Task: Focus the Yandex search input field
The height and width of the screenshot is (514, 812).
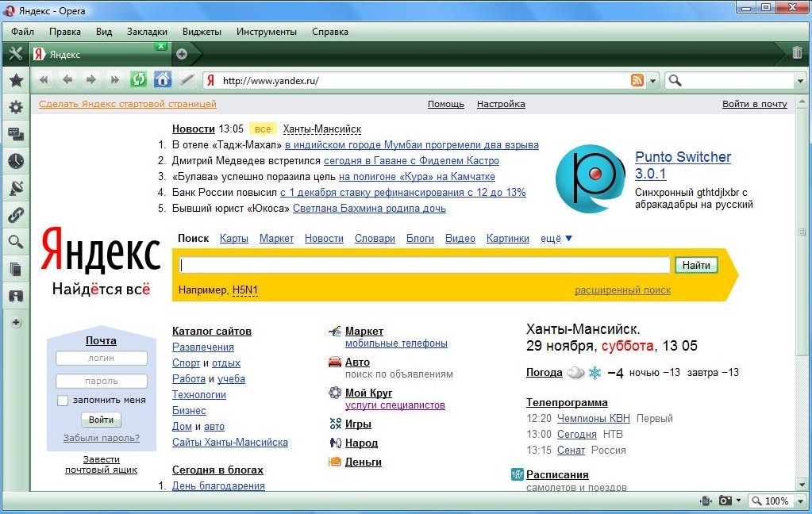Action: click(425, 265)
